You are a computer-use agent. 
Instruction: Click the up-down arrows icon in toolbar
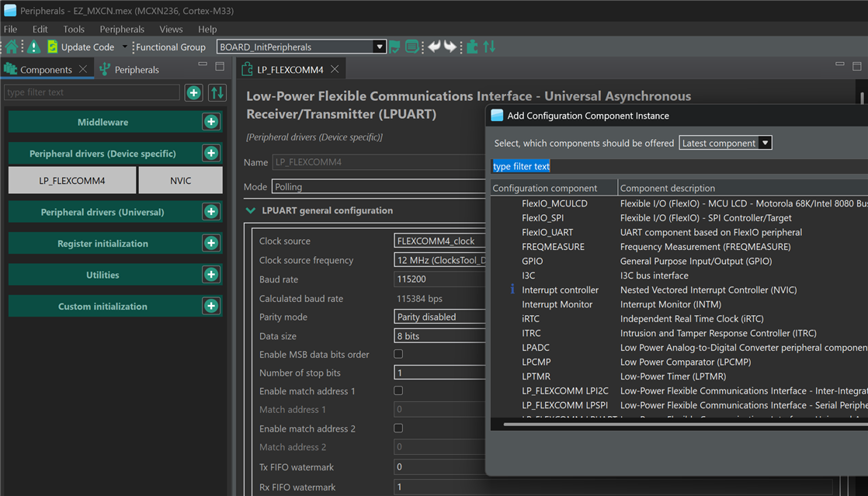pyautogui.click(x=489, y=47)
